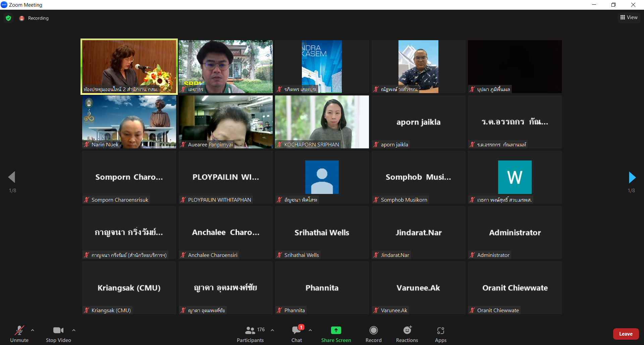Screen dimensions: 644x345
Task: Open the View layout menu
Action: pos(629,17)
